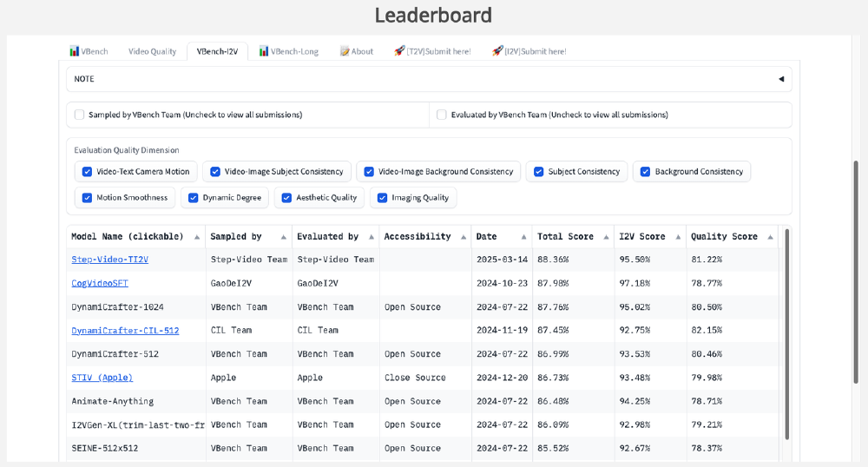
Task: Sort by I2V Score arrows
Action: coord(677,237)
